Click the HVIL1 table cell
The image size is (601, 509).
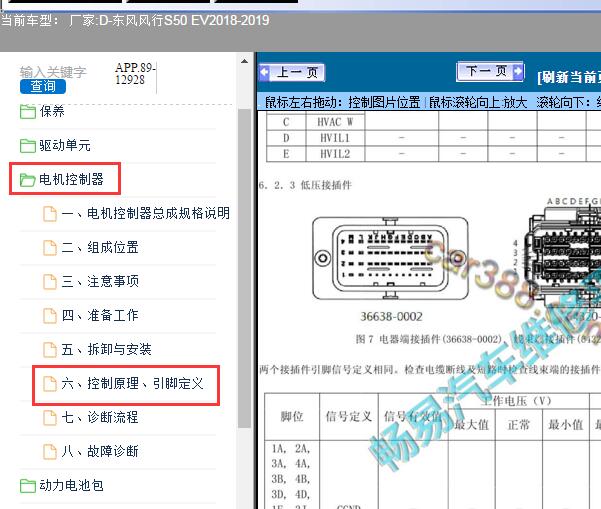pos(335,138)
